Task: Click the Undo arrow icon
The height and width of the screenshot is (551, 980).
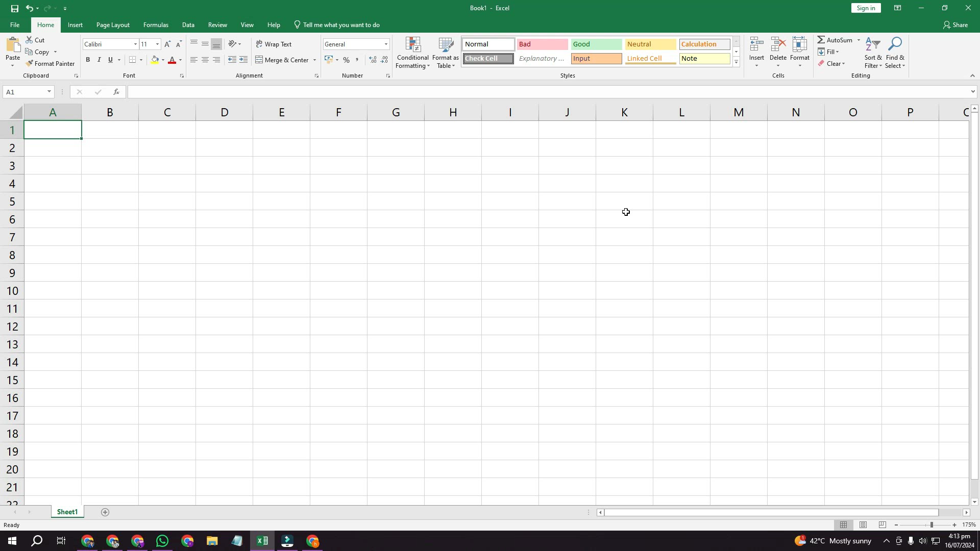Action: pyautogui.click(x=30, y=8)
